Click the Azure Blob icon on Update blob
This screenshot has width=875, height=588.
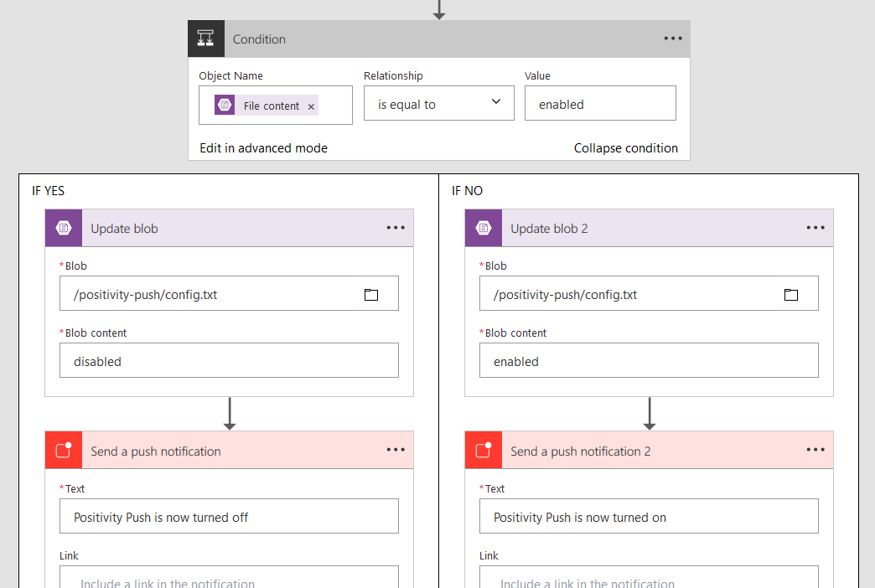point(63,227)
